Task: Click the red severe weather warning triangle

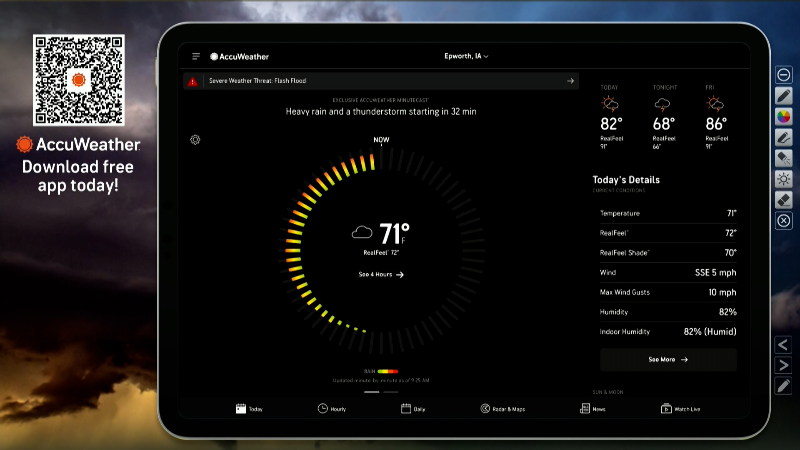Action: [x=192, y=81]
